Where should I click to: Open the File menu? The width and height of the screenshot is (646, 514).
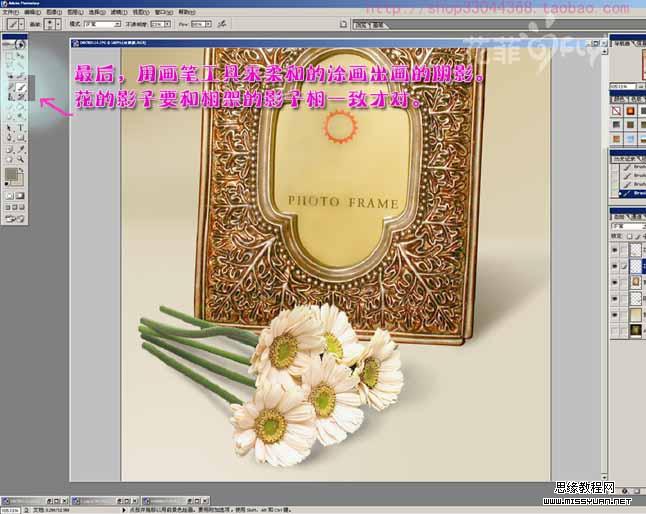click(x=10, y=12)
